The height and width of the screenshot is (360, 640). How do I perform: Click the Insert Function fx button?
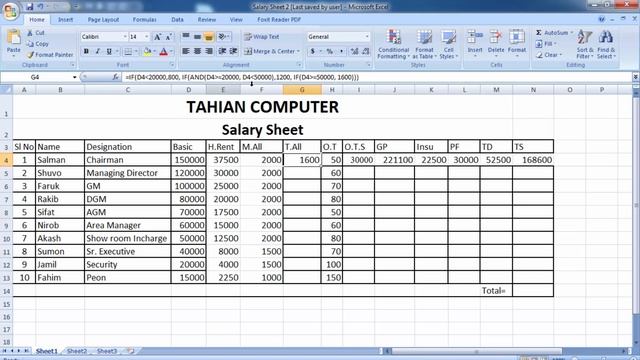click(116, 77)
